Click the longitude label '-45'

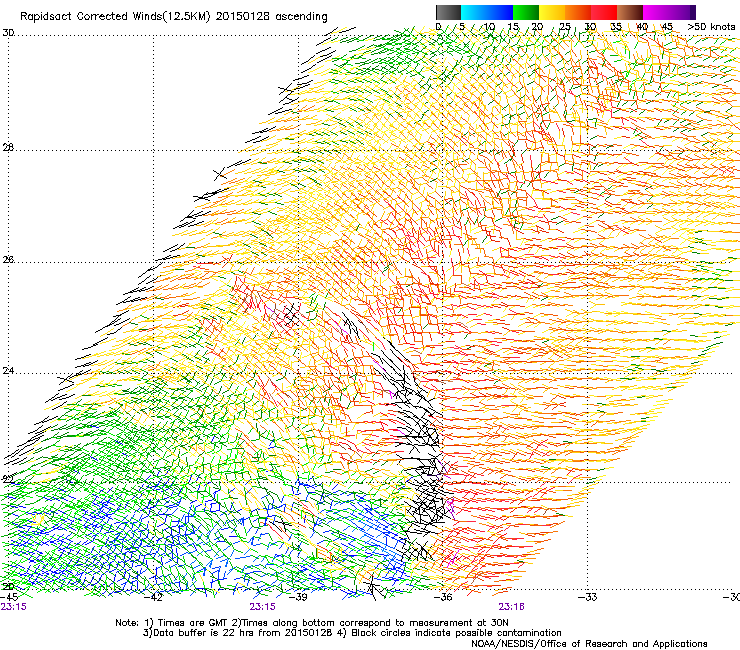click(9, 597)
